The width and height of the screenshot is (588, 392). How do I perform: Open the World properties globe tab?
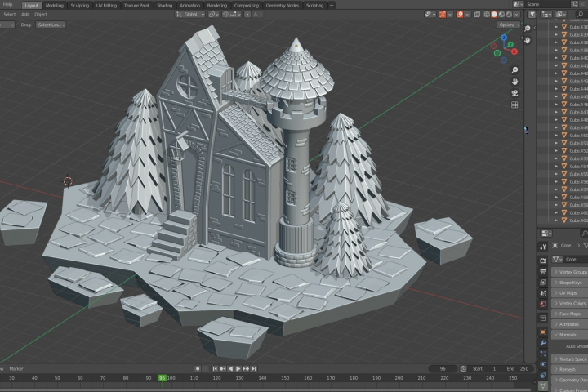click(542, 304)
